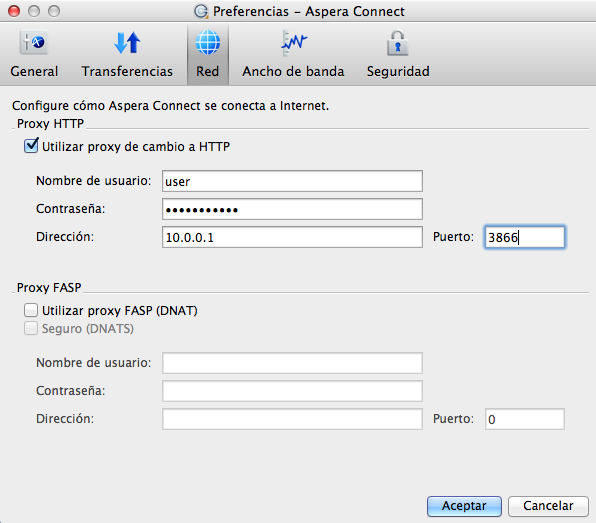This screenshot has width=596, height=523.
Task: Select the Red globe icon
Action: click(208, 42)
